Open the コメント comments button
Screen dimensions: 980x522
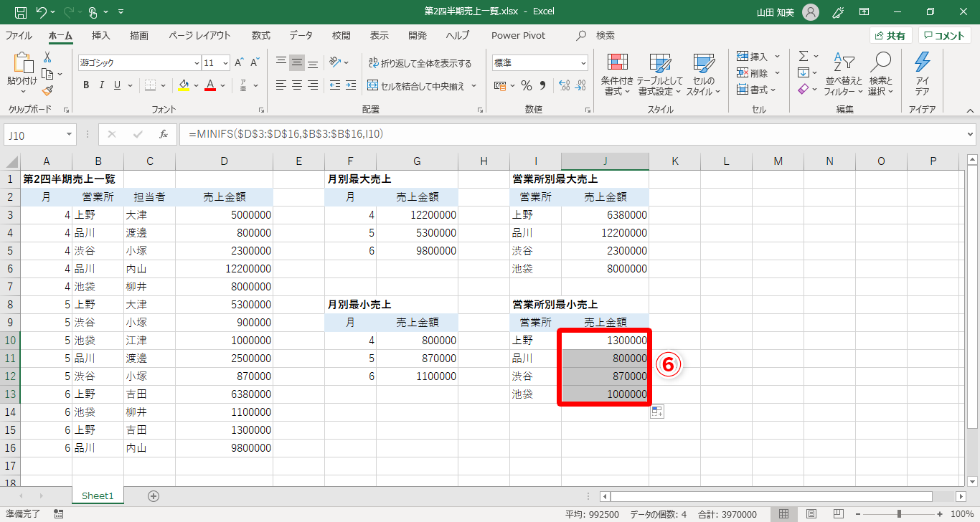tap(945, 36)
